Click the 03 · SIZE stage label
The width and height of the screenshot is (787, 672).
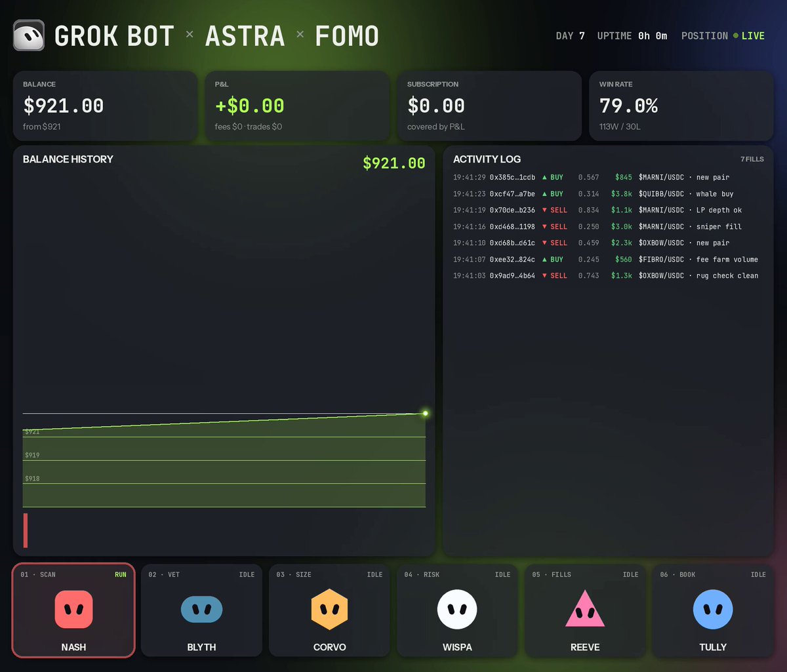pos(294,574)
